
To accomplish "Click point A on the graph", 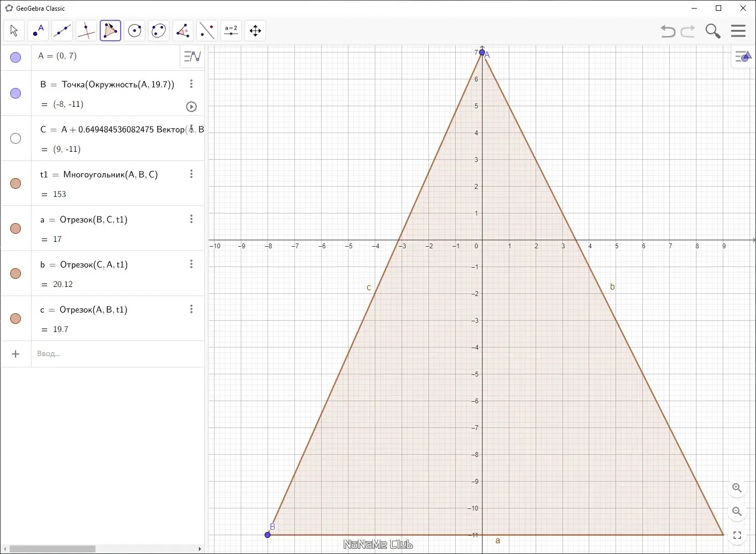I will [x=482, y=53].
